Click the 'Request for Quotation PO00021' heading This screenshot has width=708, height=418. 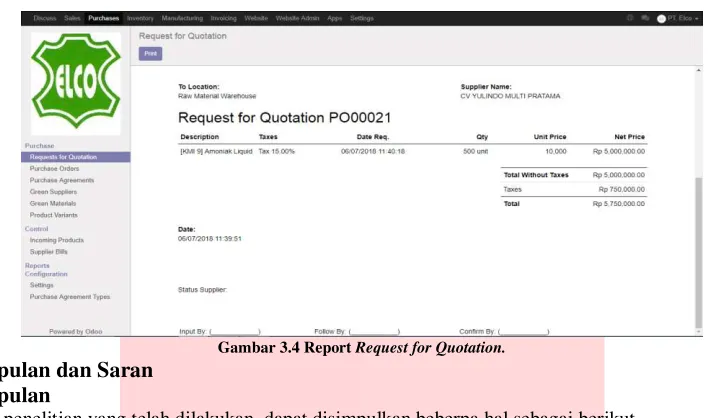pyautogui.click(x=284, y=118)
